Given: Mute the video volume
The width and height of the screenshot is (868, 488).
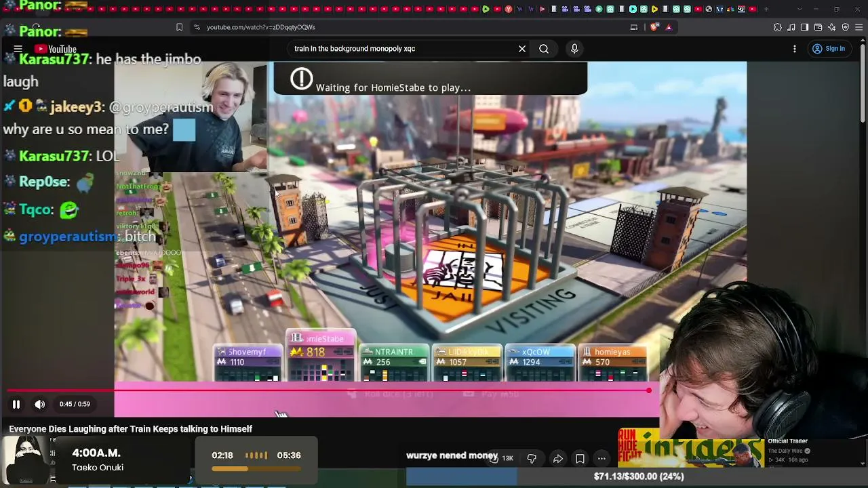Looking at the screenshot, I should [x=40, y=405].
